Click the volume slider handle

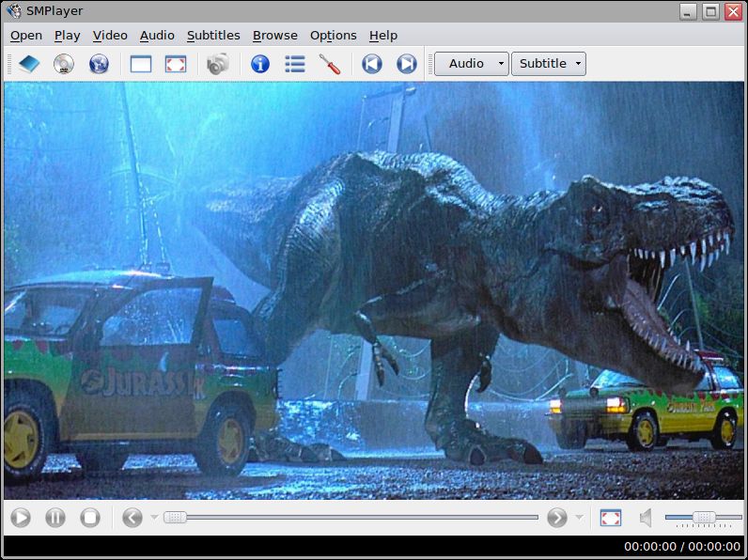coord(704,517)
